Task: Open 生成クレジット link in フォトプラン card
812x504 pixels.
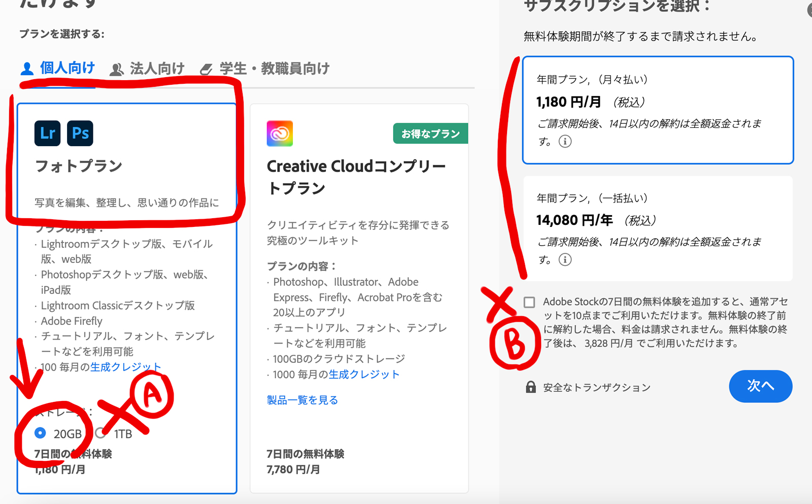Action: (125, 367)
